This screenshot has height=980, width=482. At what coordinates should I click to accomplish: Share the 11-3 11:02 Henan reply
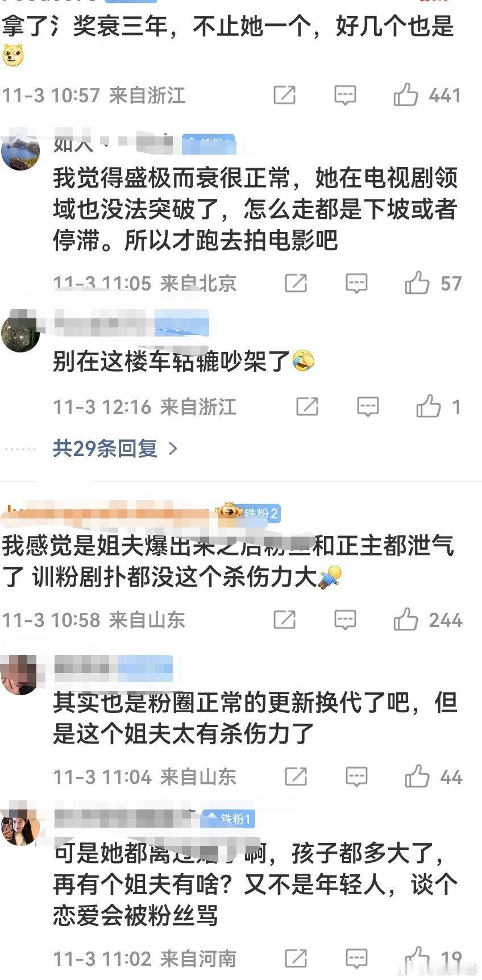click(296, 958)
